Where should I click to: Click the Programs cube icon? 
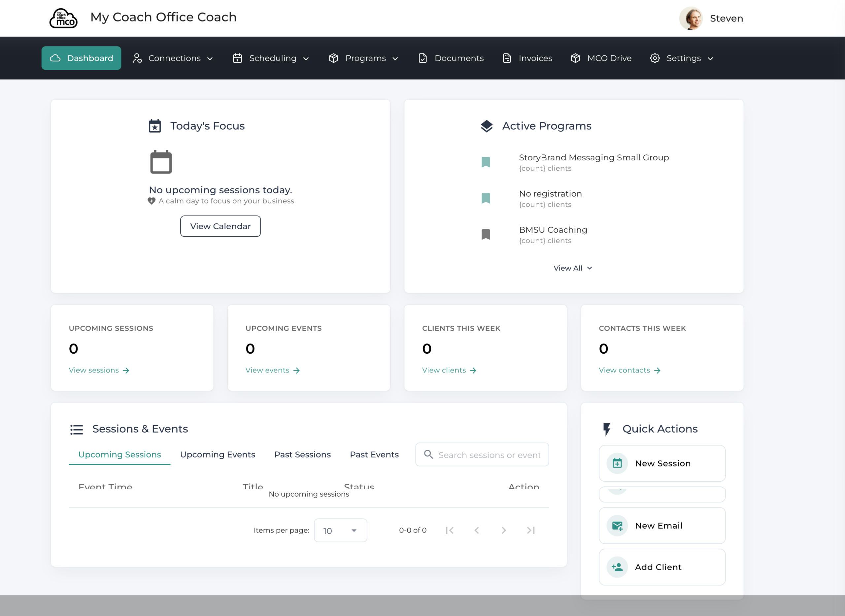pos(333,58)
